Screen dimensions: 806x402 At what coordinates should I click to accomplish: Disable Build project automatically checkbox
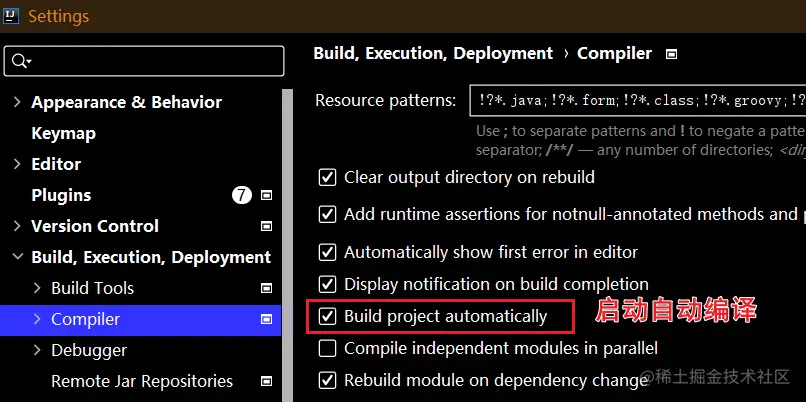[x=327, y=316]
